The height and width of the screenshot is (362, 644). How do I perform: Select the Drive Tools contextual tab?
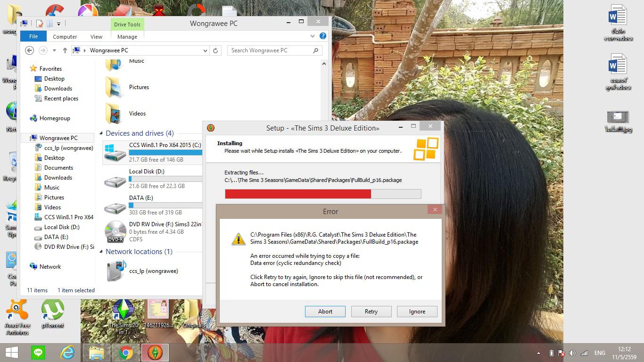coord(127,25)
